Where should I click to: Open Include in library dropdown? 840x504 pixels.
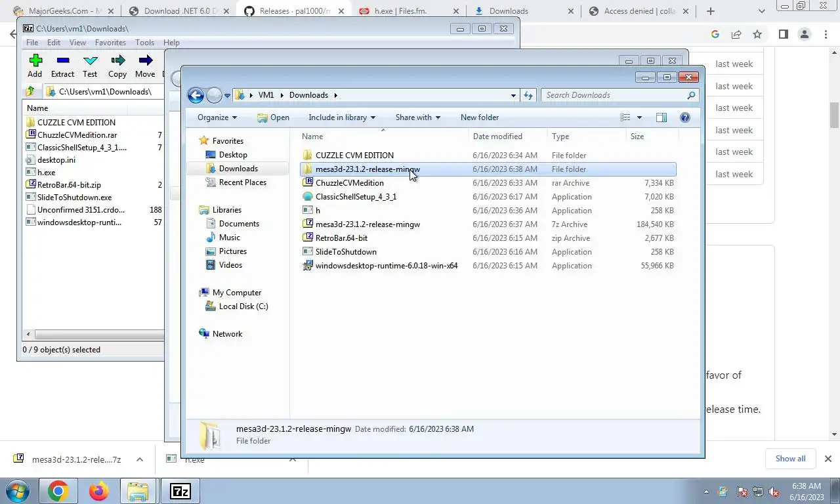pyautogui.click(x=342, y=117)
